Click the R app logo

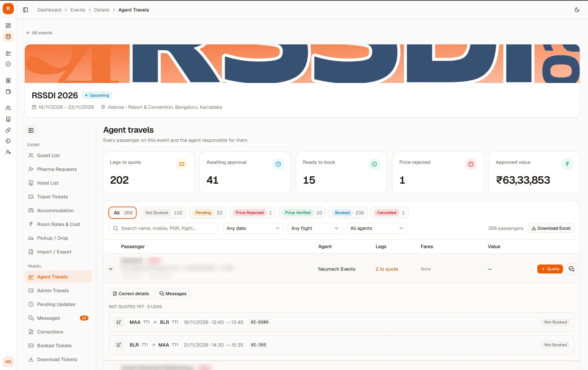tap(8, 9)
